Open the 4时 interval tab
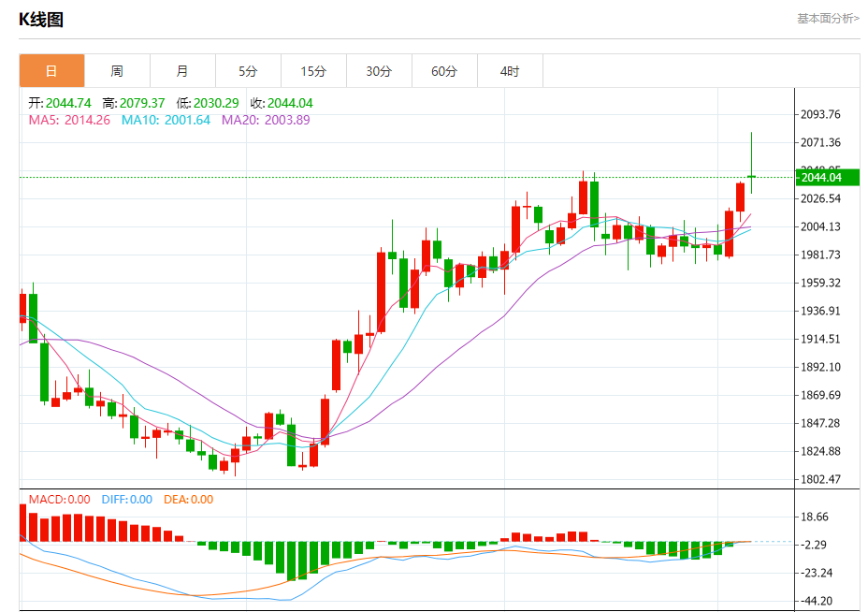 coord(510,71)
